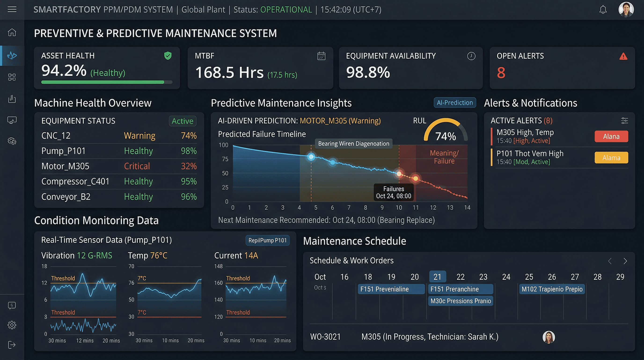Open the alert filter settings icon
The width and height of the screenshot is (644, 360).
point(624,121)
